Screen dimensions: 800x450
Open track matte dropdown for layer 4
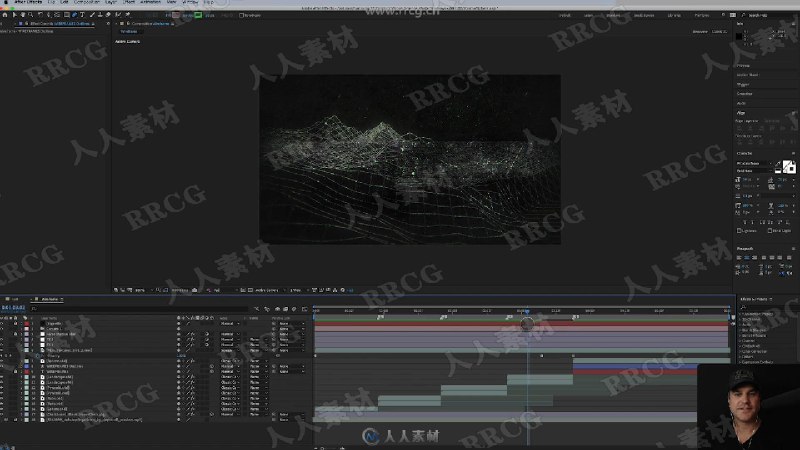259,339
